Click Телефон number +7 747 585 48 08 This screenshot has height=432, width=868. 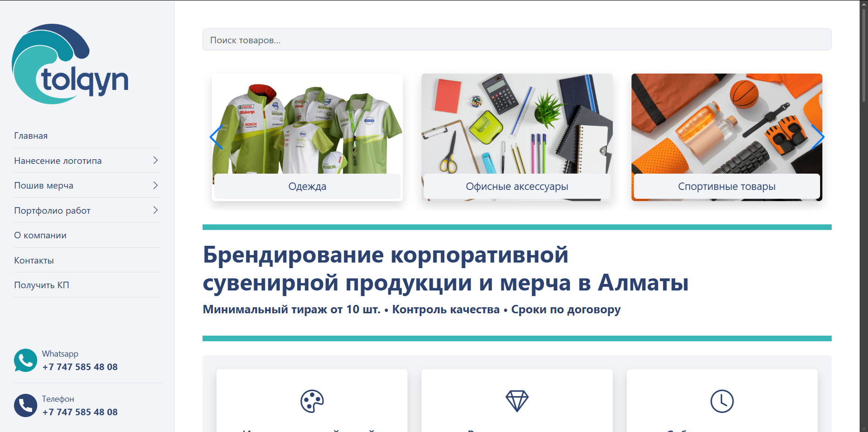[x=80, y=412]
